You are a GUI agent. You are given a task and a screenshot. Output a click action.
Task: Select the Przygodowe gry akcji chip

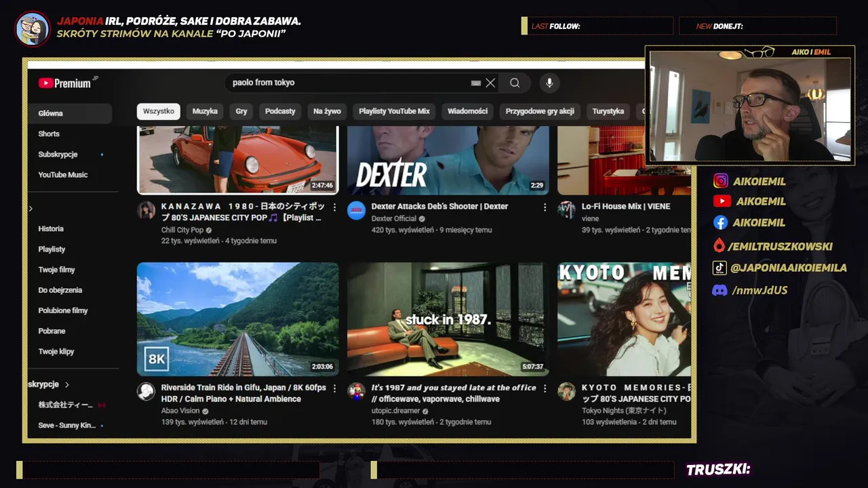(x=540, y=111)
